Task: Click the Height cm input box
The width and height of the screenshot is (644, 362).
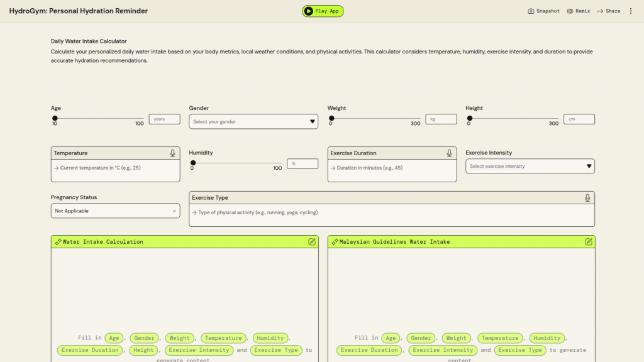Action: click(579, 119)
